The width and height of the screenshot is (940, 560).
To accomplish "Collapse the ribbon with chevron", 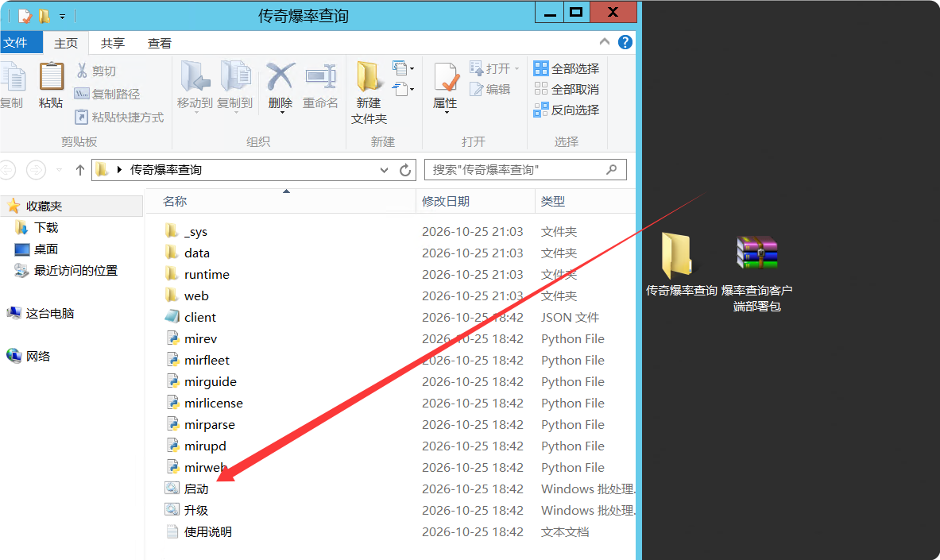I will [x=604, y=42].
